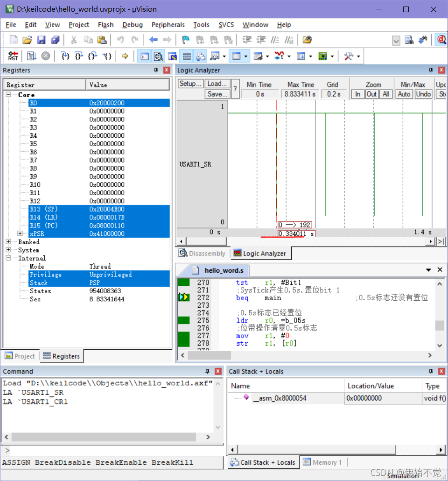Open Analysis windows dropdown arrow
448x481 pixels.
[289, 57]
